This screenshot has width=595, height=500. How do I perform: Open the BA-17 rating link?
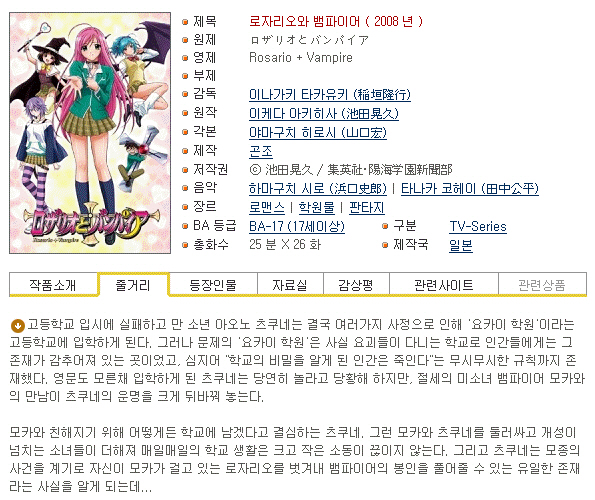(297, 226)
